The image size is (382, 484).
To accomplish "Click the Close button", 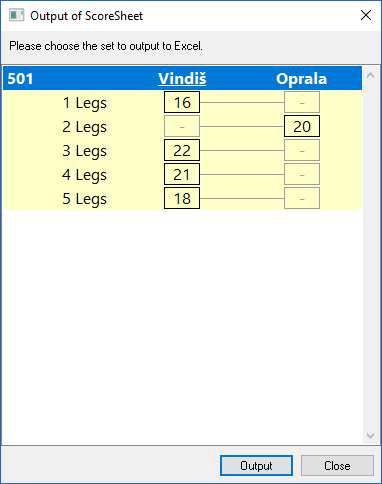I will click(337, 465).
